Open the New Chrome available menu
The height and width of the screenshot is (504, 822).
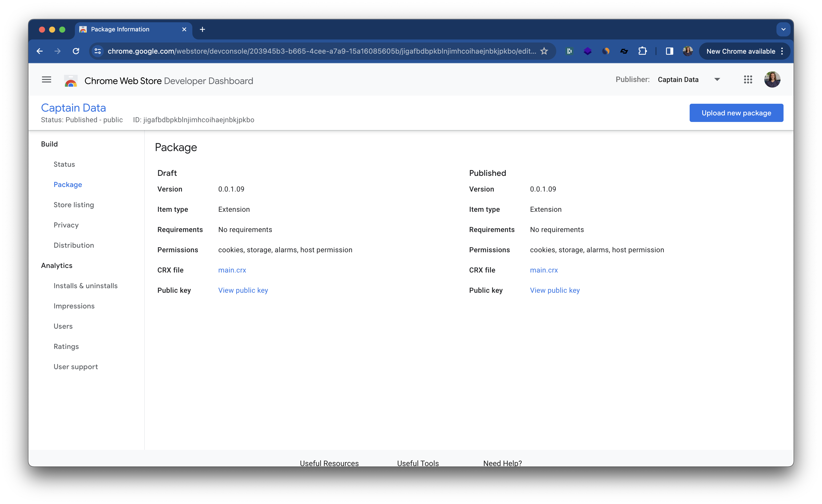[x=744, y=51]
